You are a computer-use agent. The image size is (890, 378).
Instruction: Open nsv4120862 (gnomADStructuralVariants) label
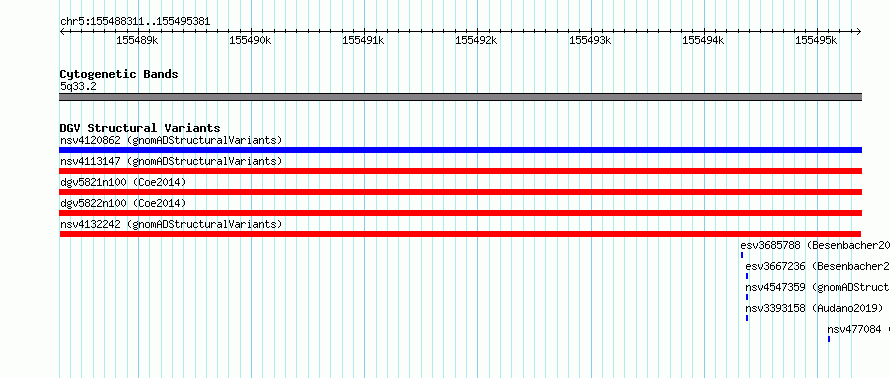point(171,140)
